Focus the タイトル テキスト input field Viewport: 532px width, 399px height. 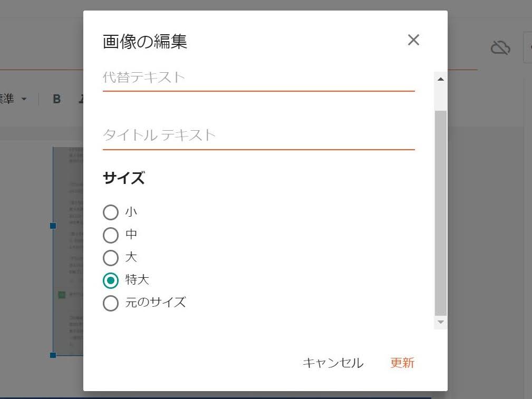258,136
